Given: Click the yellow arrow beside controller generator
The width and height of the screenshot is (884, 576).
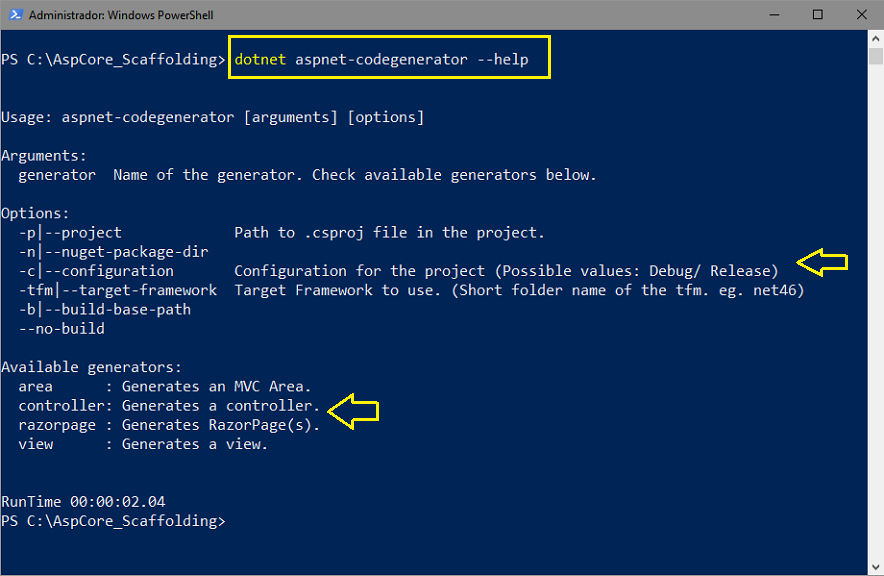Looking at the screenshot, I should 353,411.
